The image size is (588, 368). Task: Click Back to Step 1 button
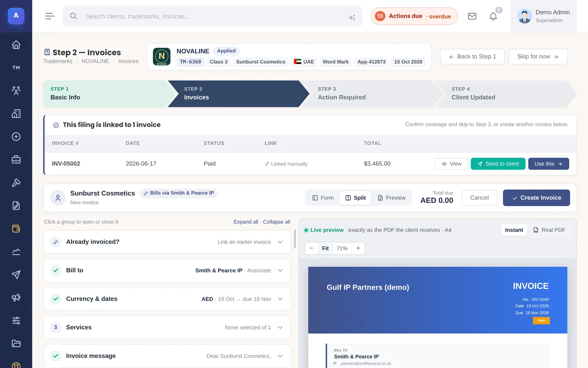[x=472, y=57]
